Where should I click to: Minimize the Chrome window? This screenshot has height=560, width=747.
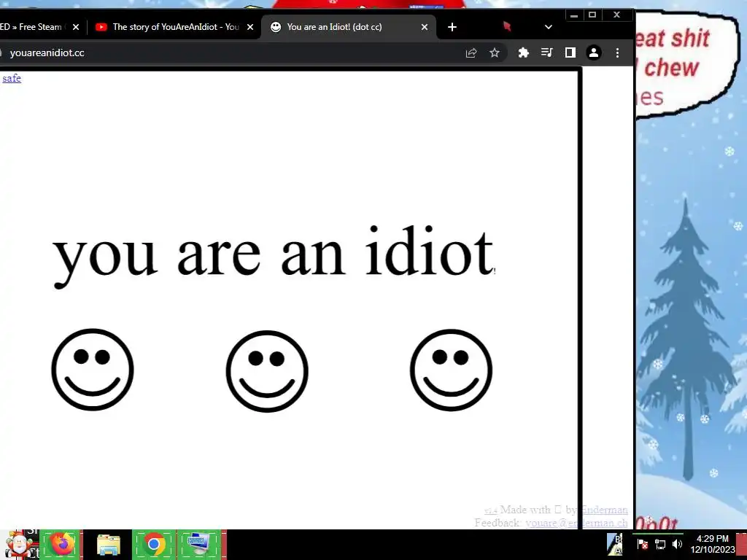[x=574, y=15]
